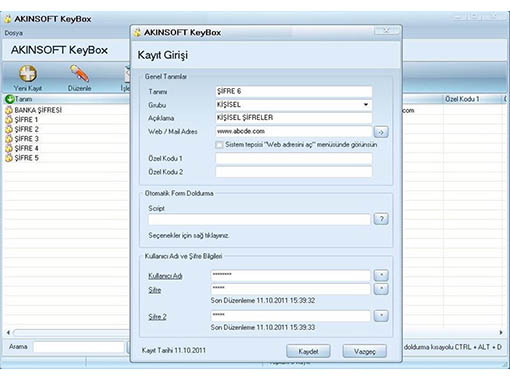510x380 pixels.
Task: Click the green icon in the Tanım column header
Action: (9, 99)
